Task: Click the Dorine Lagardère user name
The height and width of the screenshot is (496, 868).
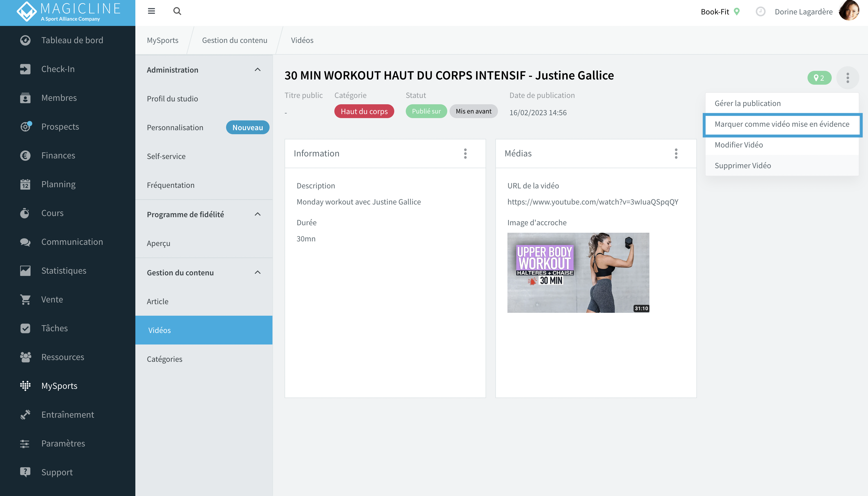Action: pos(804,12)
